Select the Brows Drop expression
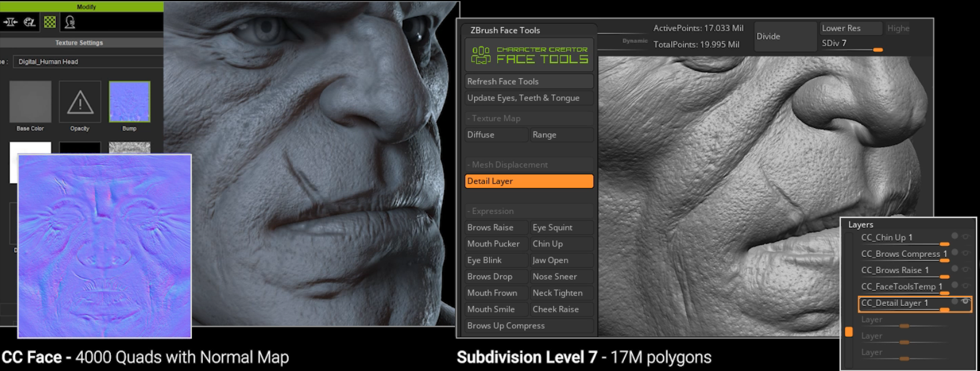Image resolution: width=980 pixels, height=371 pixels. (497, 276)
